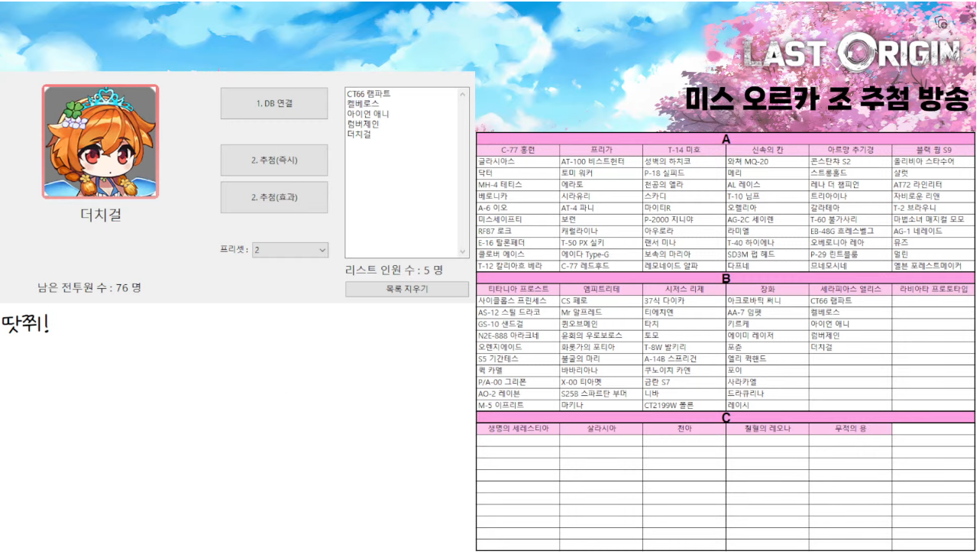980x554 pixels.
Task: Click the '사이클롭스 프린세스' cell
Action: coord(518,301)
